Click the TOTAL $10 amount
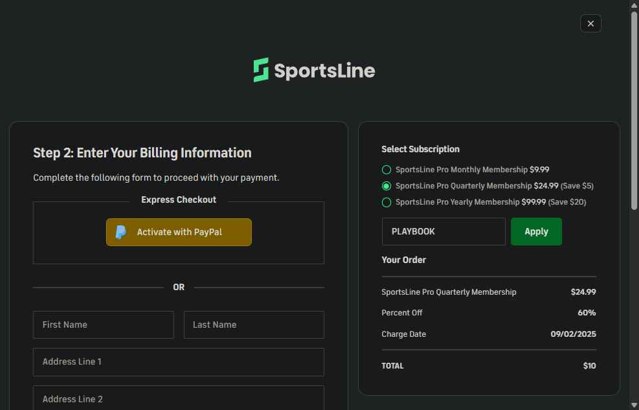The image size is (639, 410). pos(589,366)
